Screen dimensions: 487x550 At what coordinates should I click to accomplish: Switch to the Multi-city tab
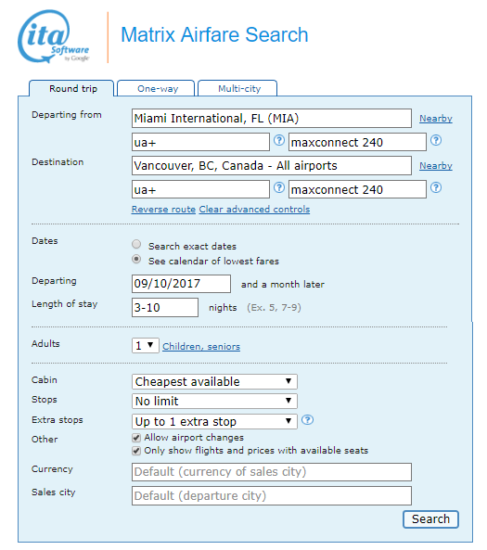[x=238, y=88]
